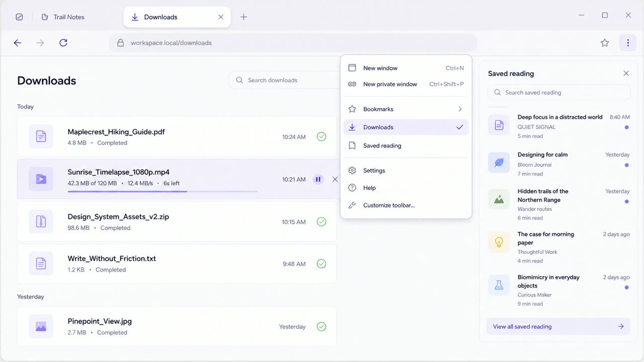Expand the Bookmarks submenu
The height and width of the screenshot is (362, 644).
click(x=406, y=109)
